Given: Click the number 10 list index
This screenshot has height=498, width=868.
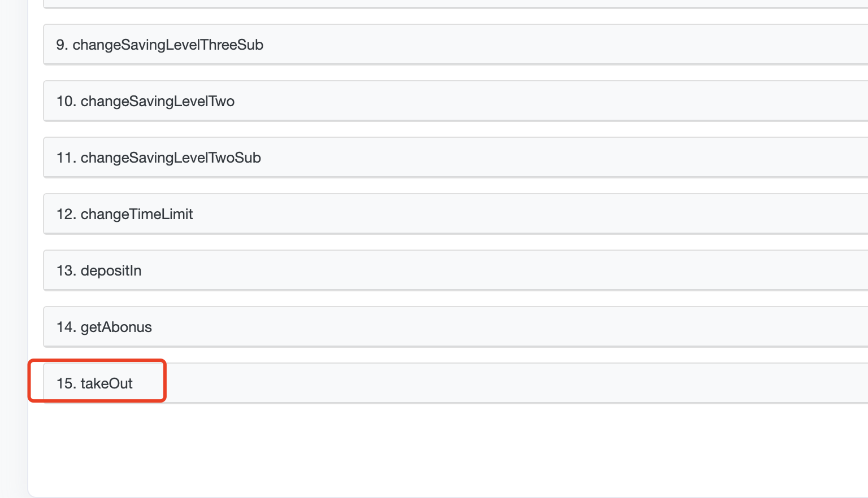Looking at the screenshot, I should tap(66, 102).
